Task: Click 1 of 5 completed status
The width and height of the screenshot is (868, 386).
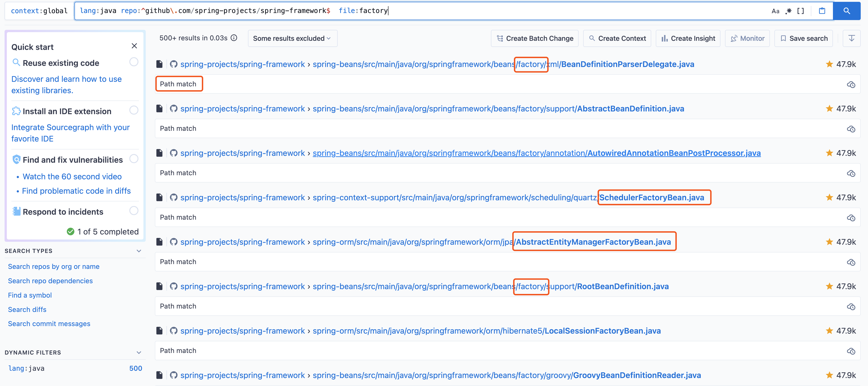Action: click(108, 232)
